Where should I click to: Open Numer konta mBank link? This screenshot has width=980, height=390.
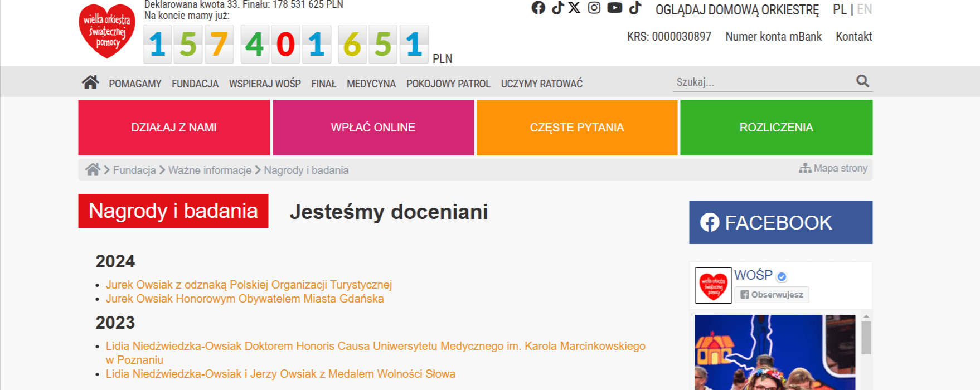click(773, 37)
